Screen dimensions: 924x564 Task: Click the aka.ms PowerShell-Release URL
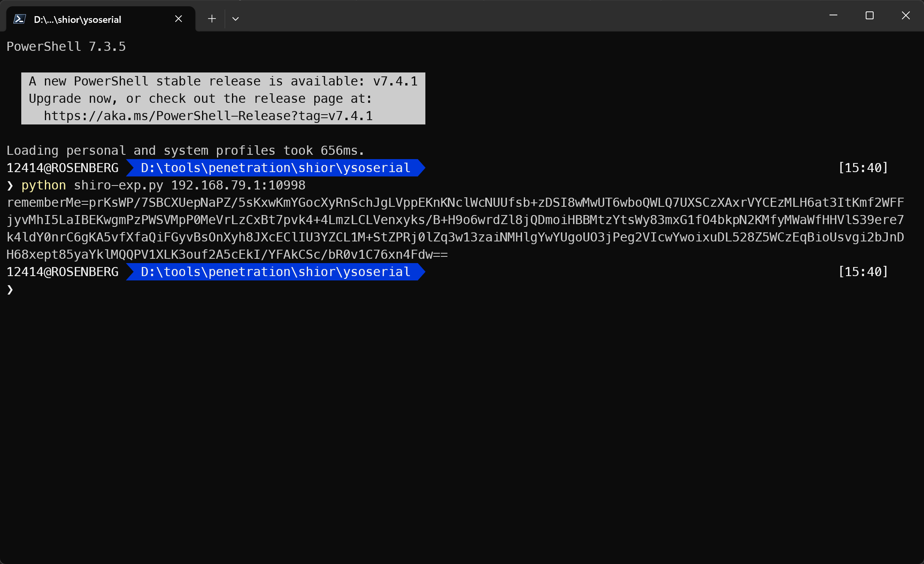[x=208, y=116]
